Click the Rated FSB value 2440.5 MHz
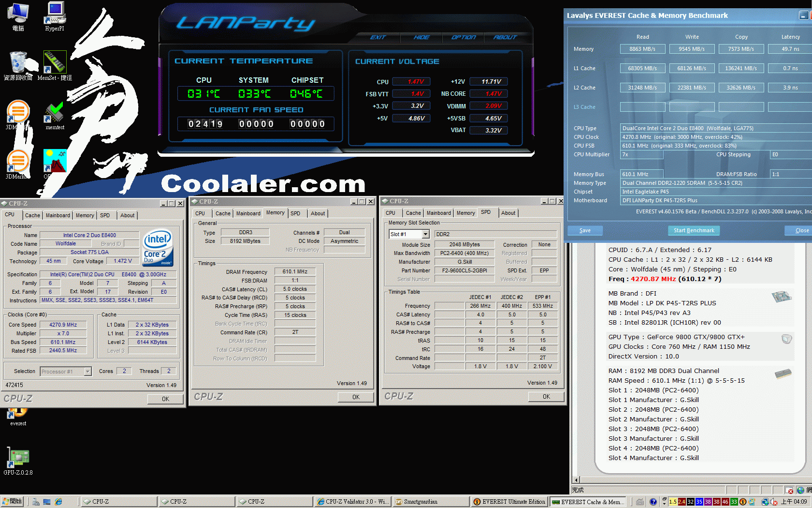 (63, 350)
